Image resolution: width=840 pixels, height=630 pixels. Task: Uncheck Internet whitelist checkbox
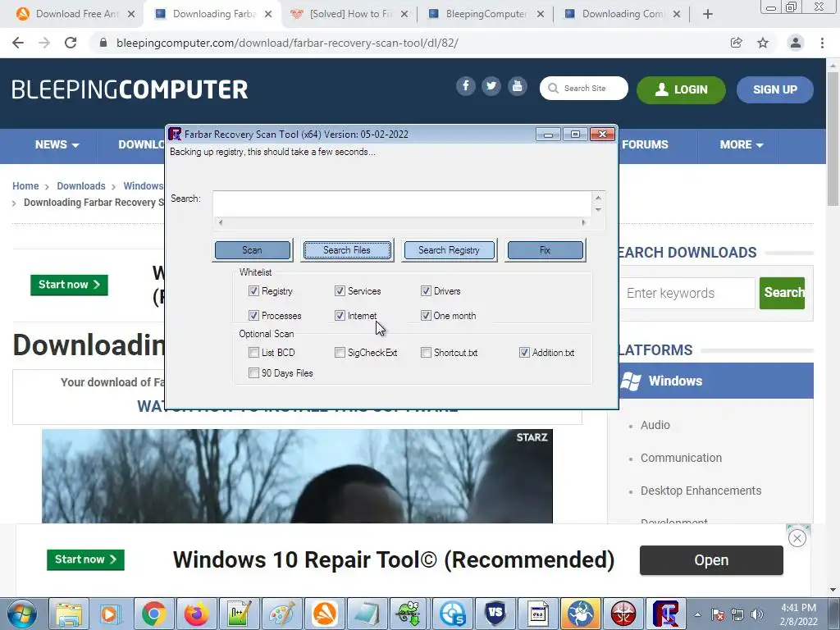pyautogui.click(x=340, y=316)
